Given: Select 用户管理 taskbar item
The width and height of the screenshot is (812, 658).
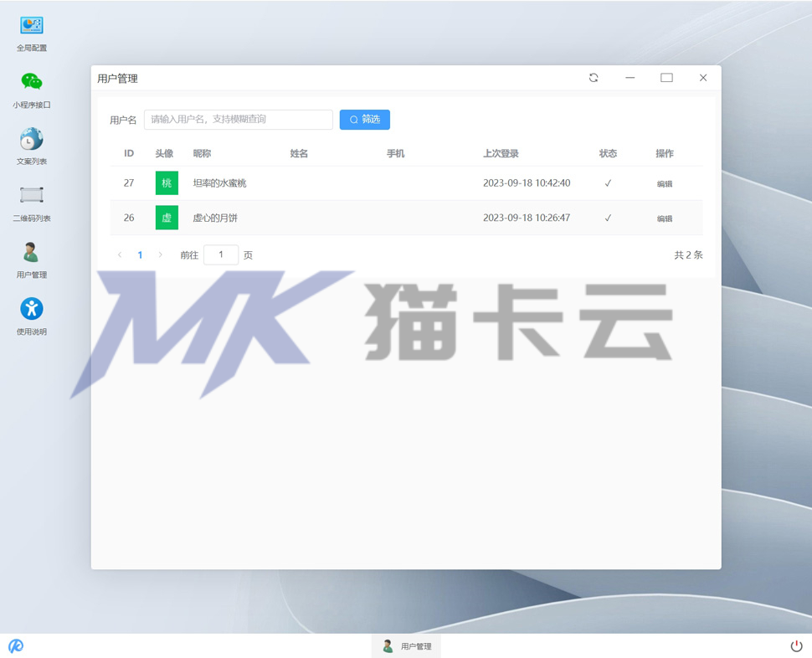Looking at the screenshot, I should point(406,646).
